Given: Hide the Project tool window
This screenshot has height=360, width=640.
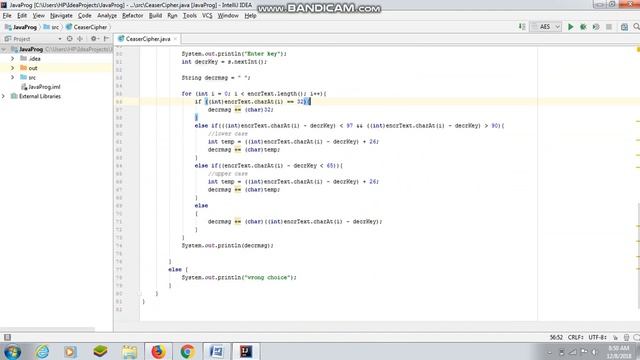Looking at the screenshot, I should click(x=106, y=39).
